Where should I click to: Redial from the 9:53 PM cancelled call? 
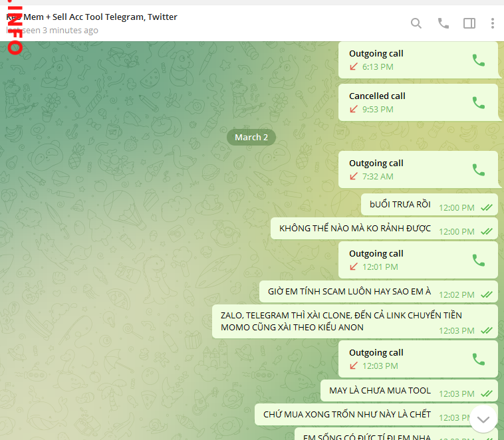point(478,102)
